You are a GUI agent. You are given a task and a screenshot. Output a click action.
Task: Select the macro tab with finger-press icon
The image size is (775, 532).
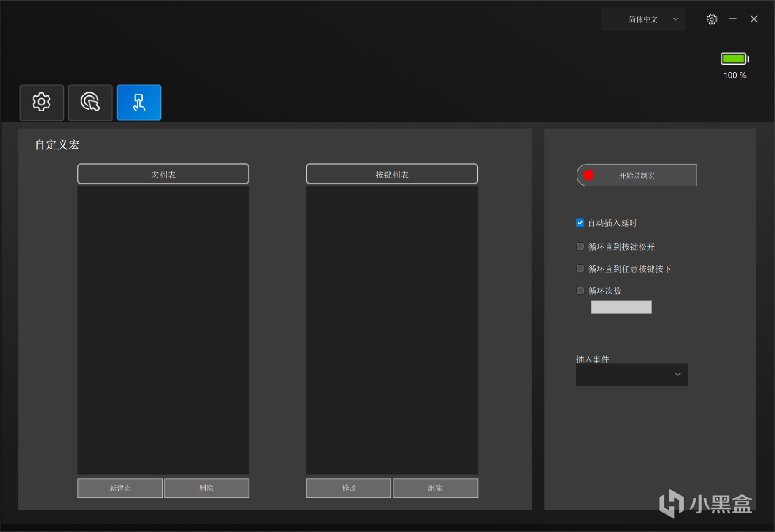click(x=139, y=103)
